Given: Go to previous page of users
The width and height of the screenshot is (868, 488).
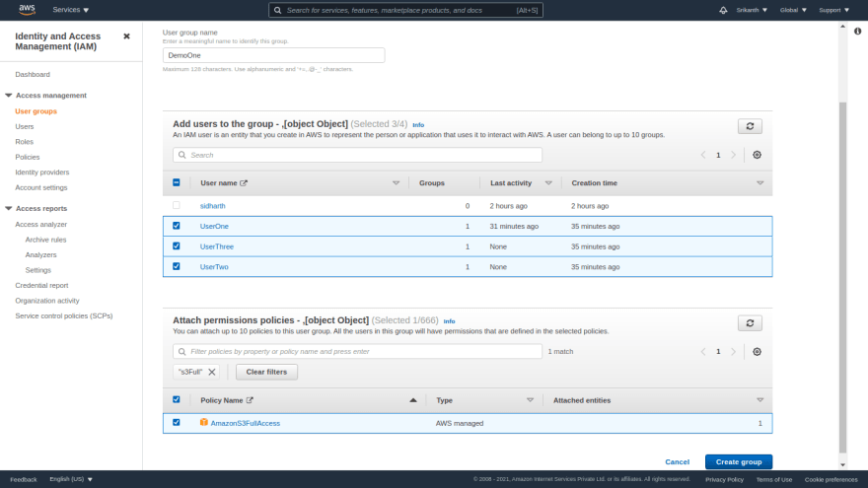Looking at the screenshot, I should 703,155.
